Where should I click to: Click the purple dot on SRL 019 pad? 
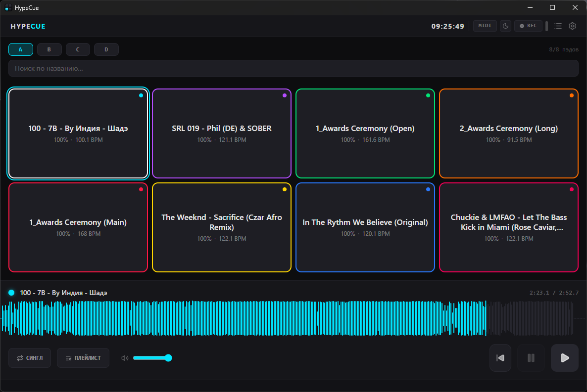pyautogui.click(x=285, y=95)
